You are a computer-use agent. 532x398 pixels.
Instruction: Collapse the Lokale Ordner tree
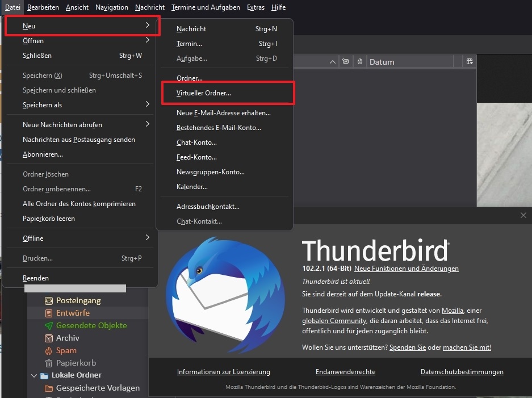[x=34, y=376]
